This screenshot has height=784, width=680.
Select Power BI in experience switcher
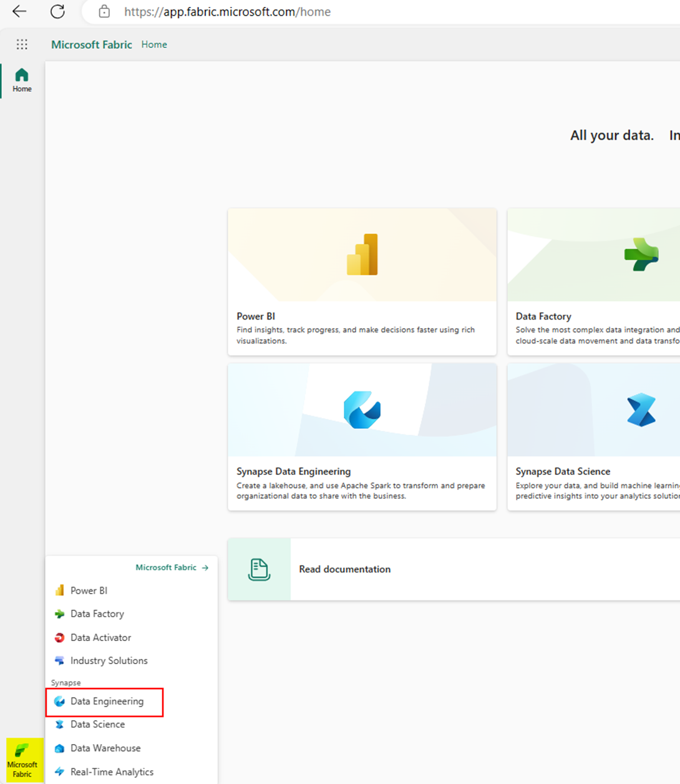tap(131, 590)
